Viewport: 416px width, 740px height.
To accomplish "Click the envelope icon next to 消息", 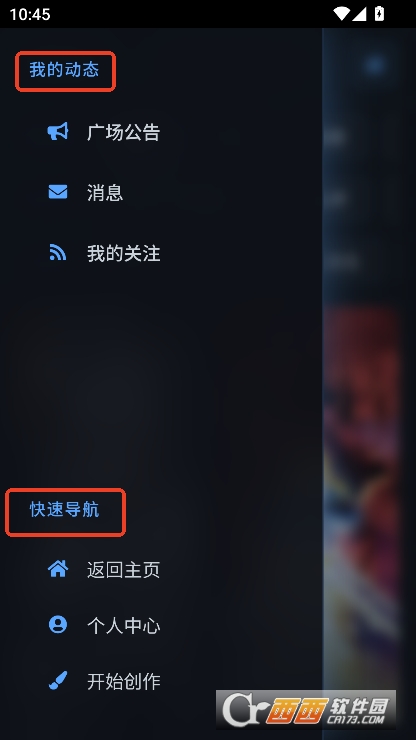I will coord(58,192).
